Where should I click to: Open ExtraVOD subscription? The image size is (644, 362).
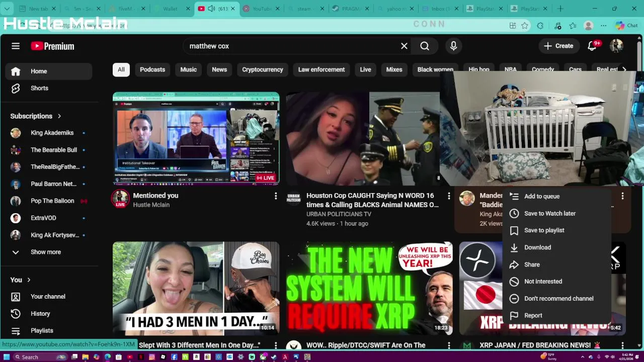[x=49, y=218]
